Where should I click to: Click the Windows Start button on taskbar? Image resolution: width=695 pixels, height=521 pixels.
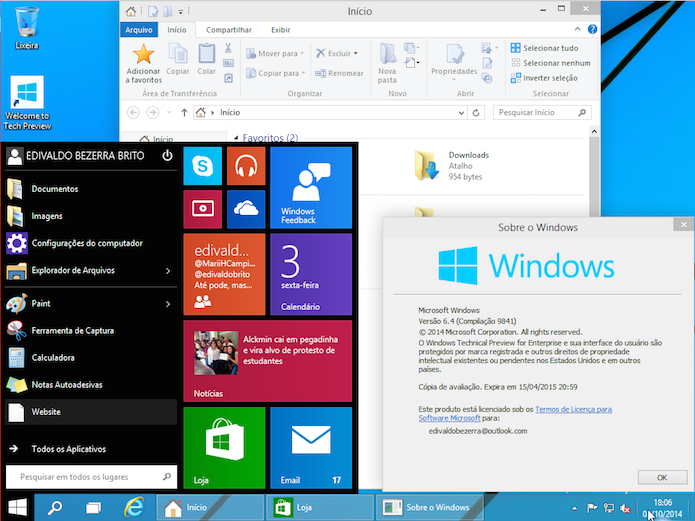click(17, 507)
